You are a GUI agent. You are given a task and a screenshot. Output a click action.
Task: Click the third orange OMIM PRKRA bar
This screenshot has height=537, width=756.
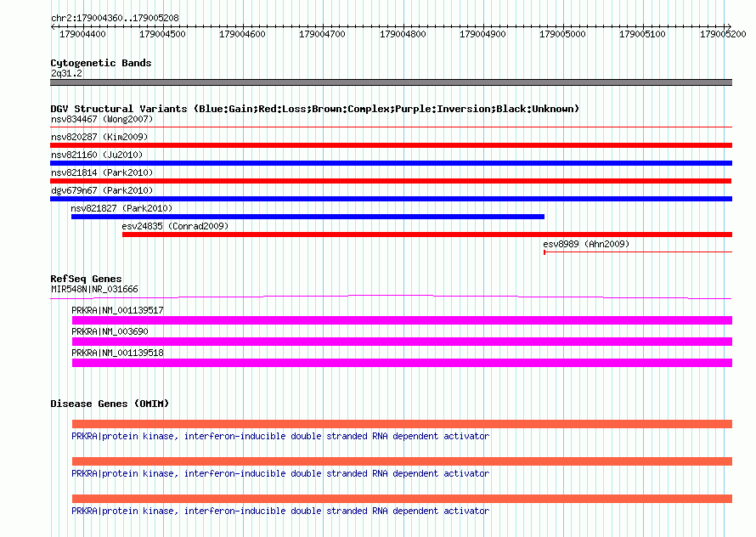[402, 499]
